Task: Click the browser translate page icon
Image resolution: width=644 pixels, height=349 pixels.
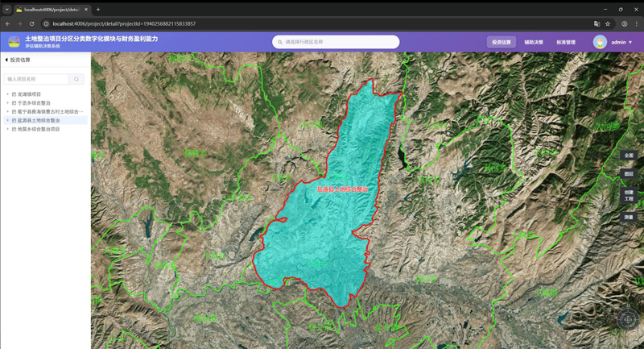Action: click(x=597, y=23)
